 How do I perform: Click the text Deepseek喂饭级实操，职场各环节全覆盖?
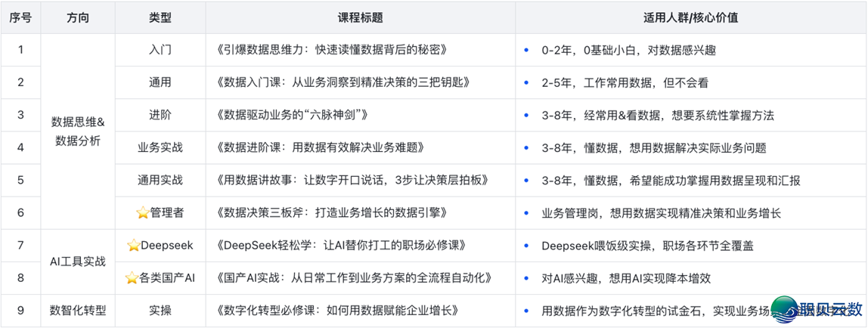(647, 246)
